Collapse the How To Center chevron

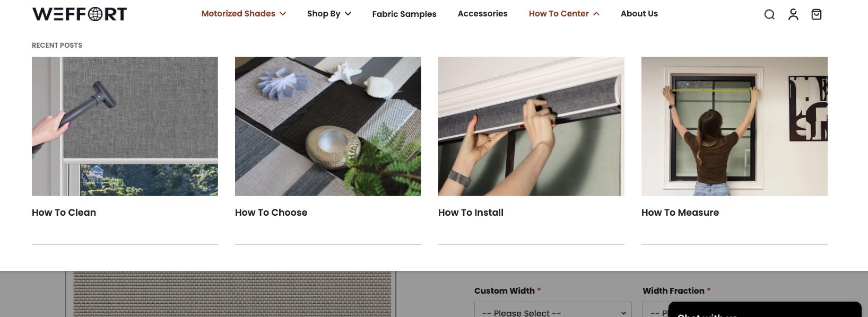(596, 14)
